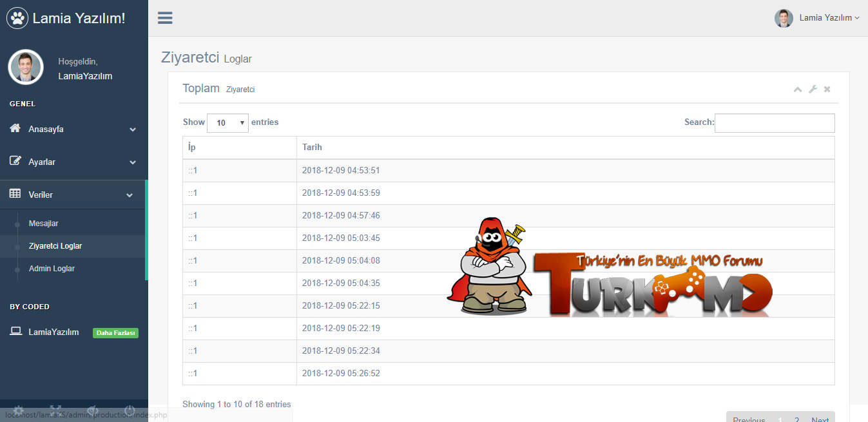
Task: Focus the Search input field
Action: point(775,123)
